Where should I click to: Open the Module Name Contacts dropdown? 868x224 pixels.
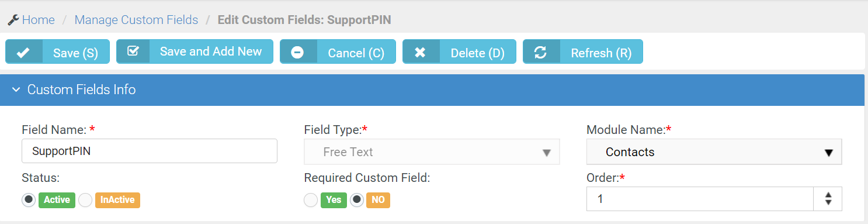coord(714,152)
